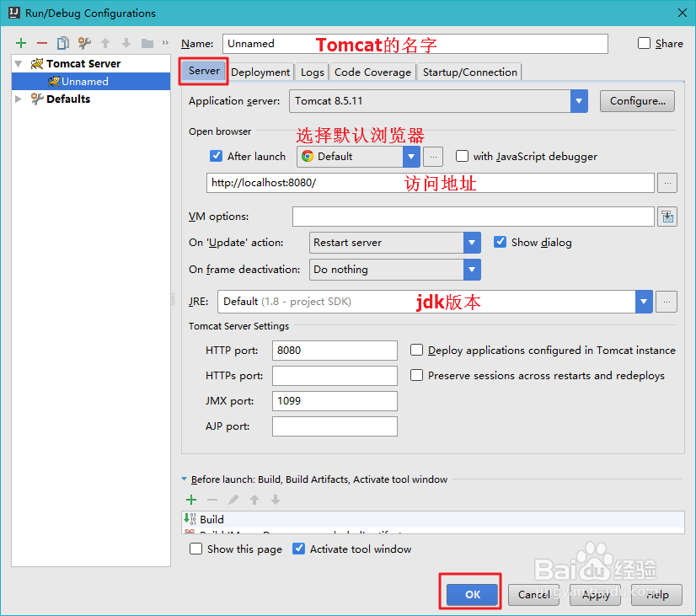Click the Chrome icon in browser dropdown

308,156
